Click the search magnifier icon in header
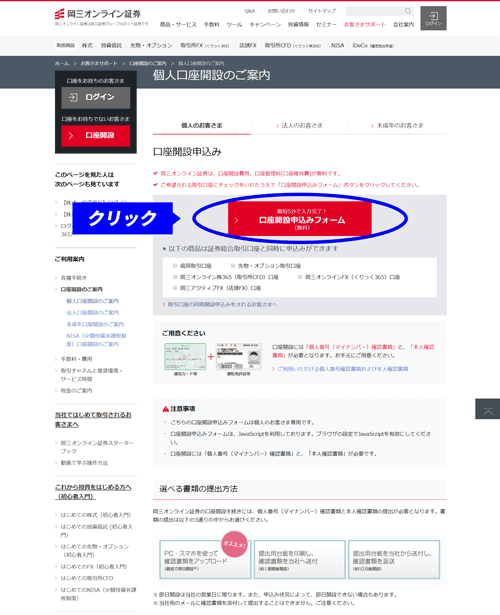 (408, 11)
